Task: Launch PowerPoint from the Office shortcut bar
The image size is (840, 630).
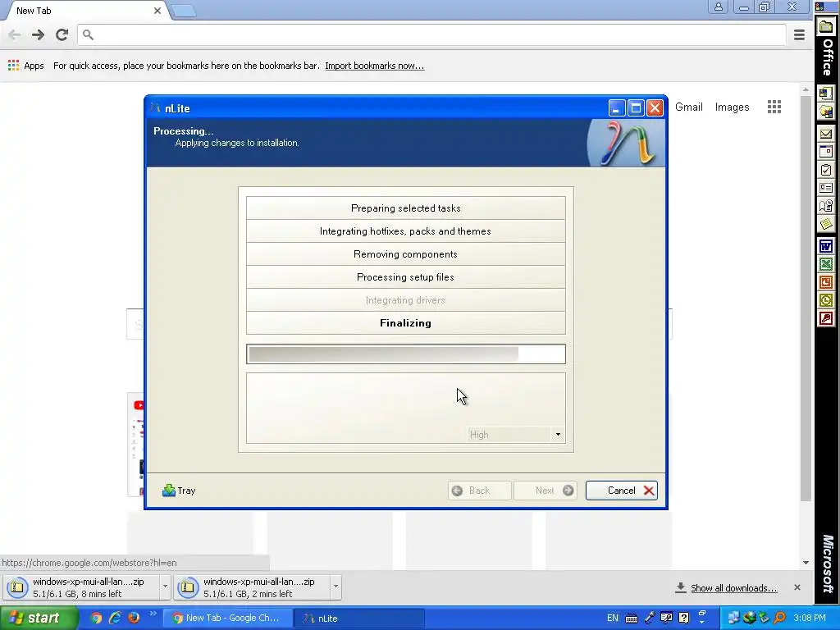Action: point(825,282)
